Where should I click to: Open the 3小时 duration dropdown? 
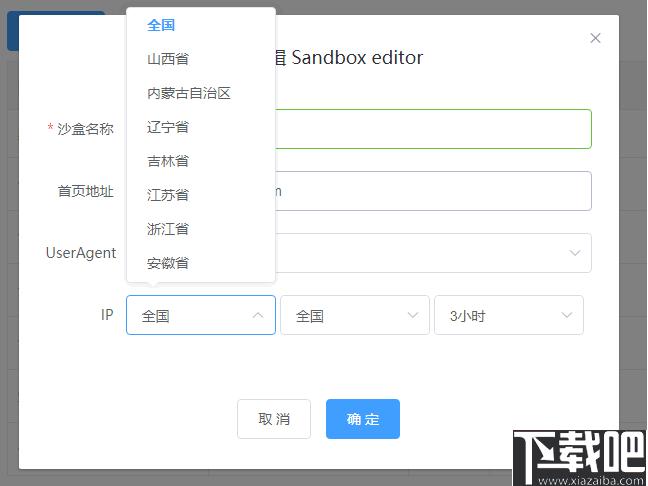(509, 315)
